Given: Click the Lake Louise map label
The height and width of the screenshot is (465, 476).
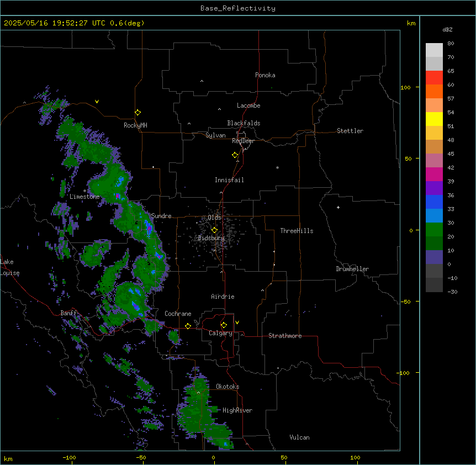Looking at the screenshot, I should click(10, 267).
